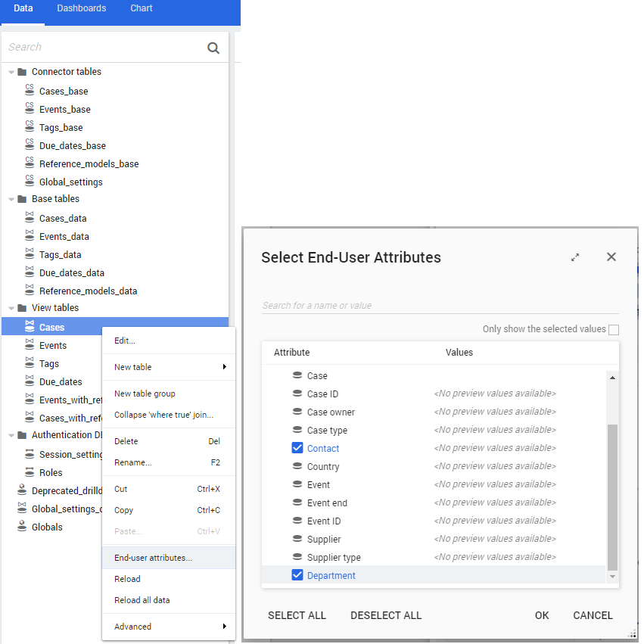
Task: Select Collapse 'where true' join... entry
Action: click(169, 415)
